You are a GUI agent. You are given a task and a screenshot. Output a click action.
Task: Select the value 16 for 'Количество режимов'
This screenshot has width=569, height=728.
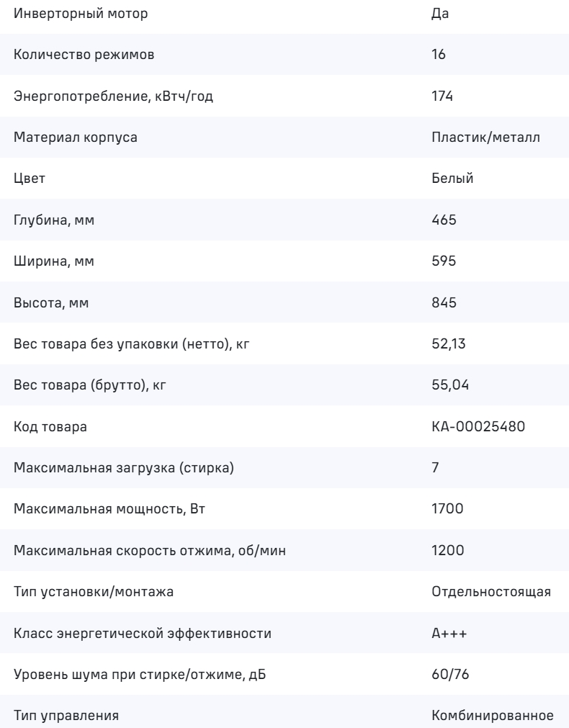pos(439,55)
